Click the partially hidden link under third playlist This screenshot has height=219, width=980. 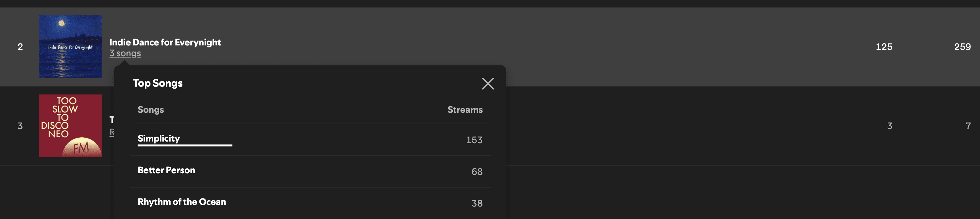pos(112,132)
